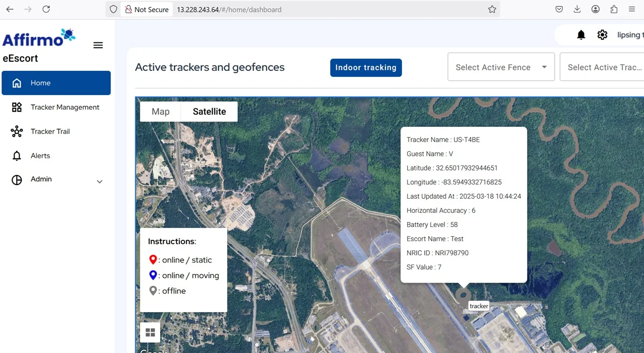Click the Admin icon in the sidebar
This screenshot has width=644, height=353.
tap(17, 179)
